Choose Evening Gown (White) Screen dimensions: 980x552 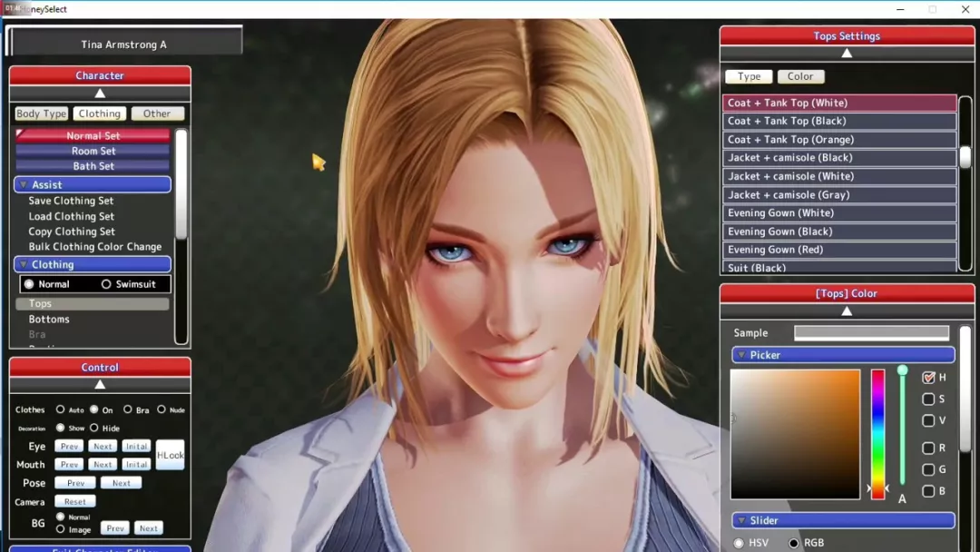(839, 212)
